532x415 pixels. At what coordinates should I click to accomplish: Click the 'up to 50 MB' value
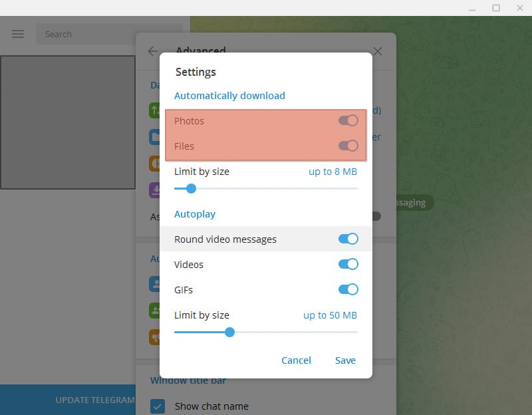coord(330,315)
